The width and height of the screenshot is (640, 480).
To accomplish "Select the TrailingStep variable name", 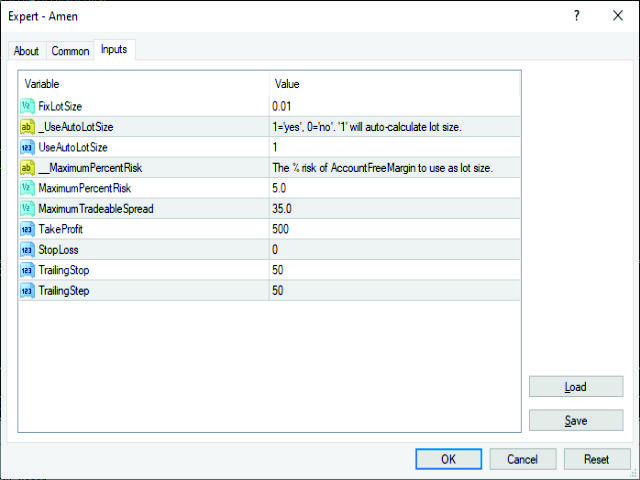I will tap(64, 291).
